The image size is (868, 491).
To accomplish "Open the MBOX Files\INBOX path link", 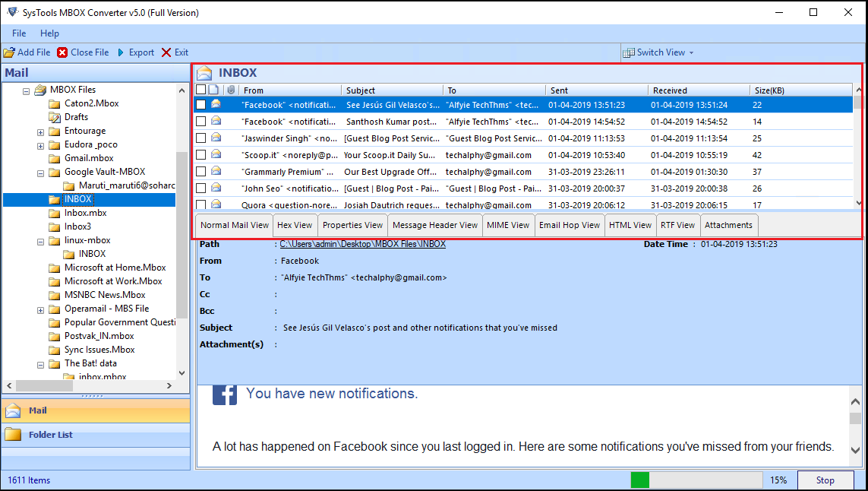I will point(362,244).
